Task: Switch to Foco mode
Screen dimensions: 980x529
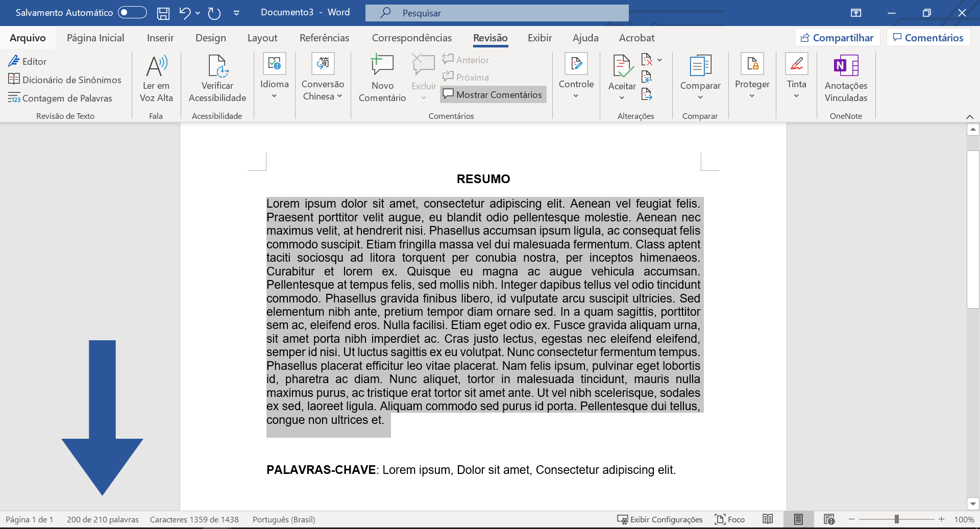Action: 730,519
